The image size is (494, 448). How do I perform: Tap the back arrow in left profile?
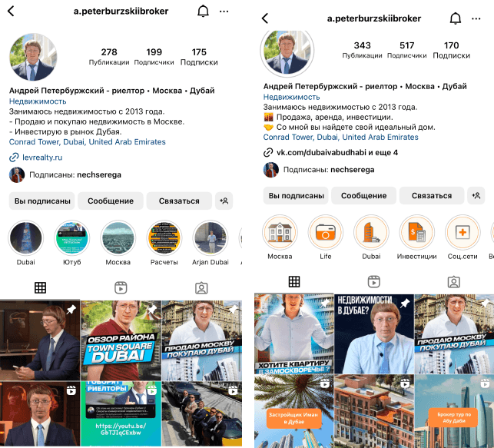tap(11, 12)
